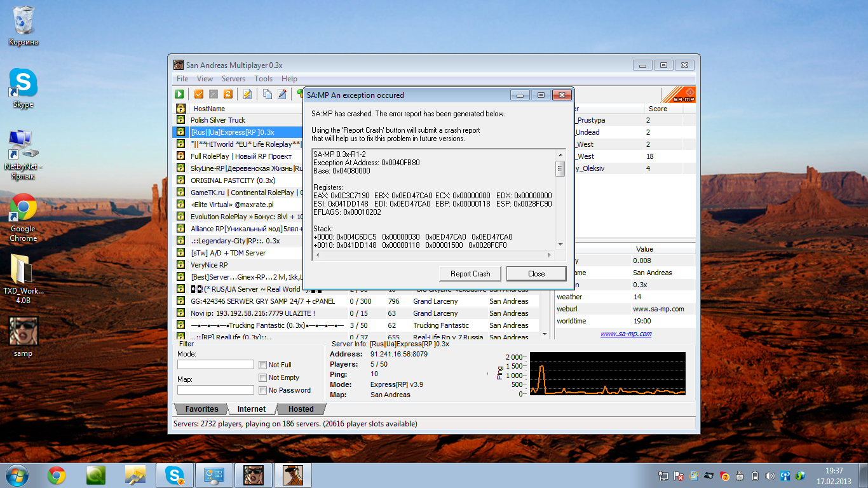The height and width of the screenshot is (488, 868).
Task: Check the No Password filter option
Action: click(x=263, y=390)
